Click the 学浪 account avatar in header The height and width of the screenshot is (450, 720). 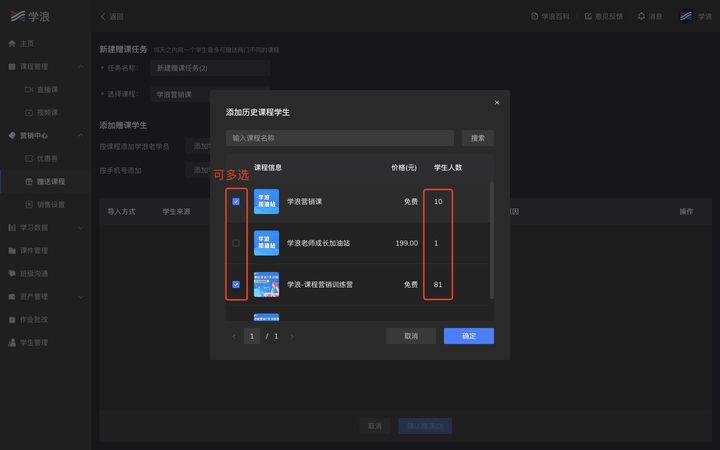(x=686, y=17)
